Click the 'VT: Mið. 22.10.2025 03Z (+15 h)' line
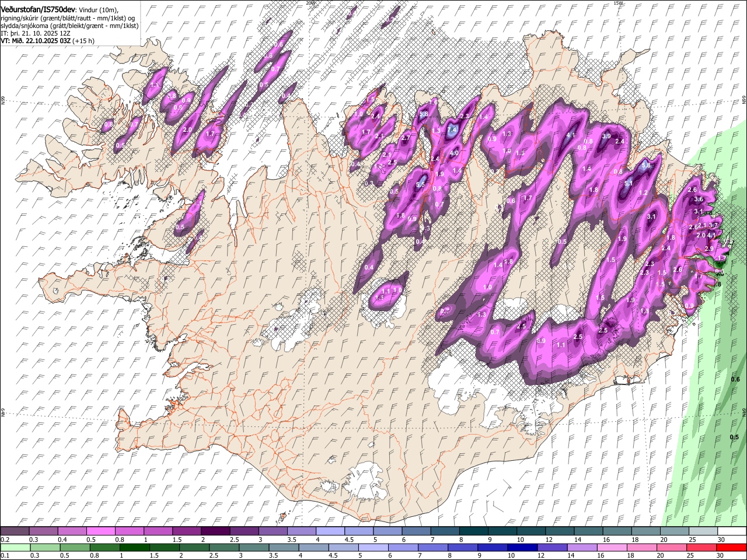Screen dimensions: 747x560 tap(48, 41)
